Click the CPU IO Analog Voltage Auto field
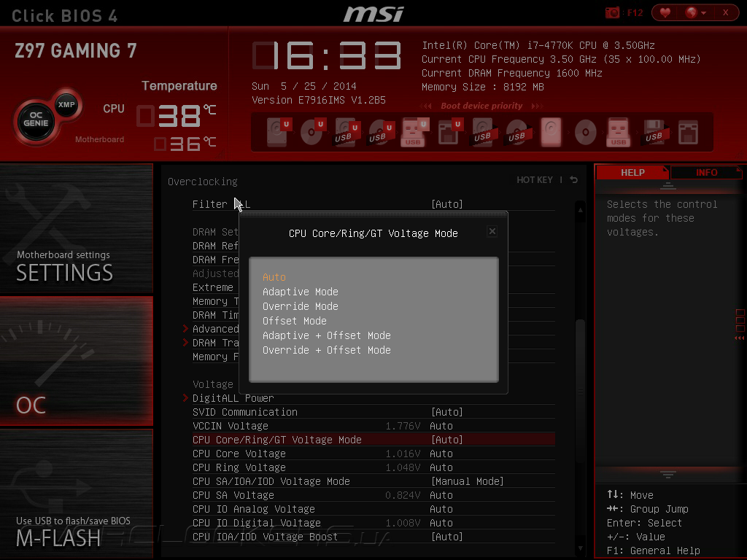This screenshot has width=747, height=560. (441, 509)
